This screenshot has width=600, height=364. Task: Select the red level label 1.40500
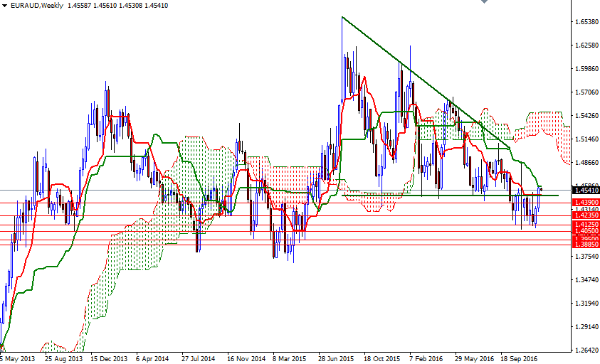point(586,231)
